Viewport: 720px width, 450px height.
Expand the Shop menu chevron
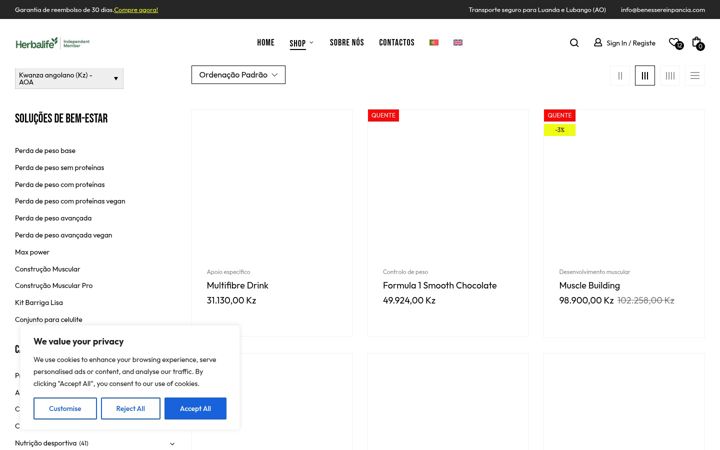[311, 42]
